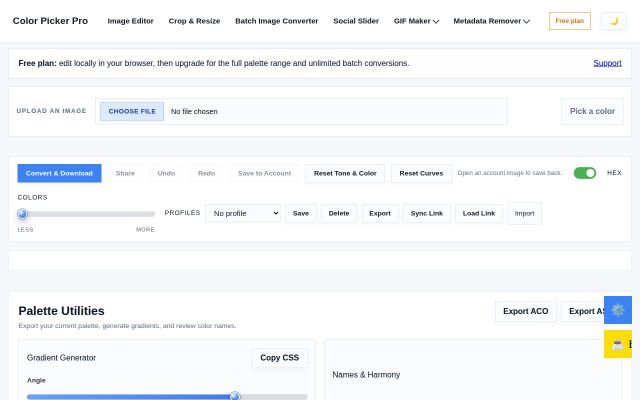The height and width of the screenshot is (400, 640).
Task: Click the Colors slider handle
Action: pyautogui.click(x=22, y=214)
